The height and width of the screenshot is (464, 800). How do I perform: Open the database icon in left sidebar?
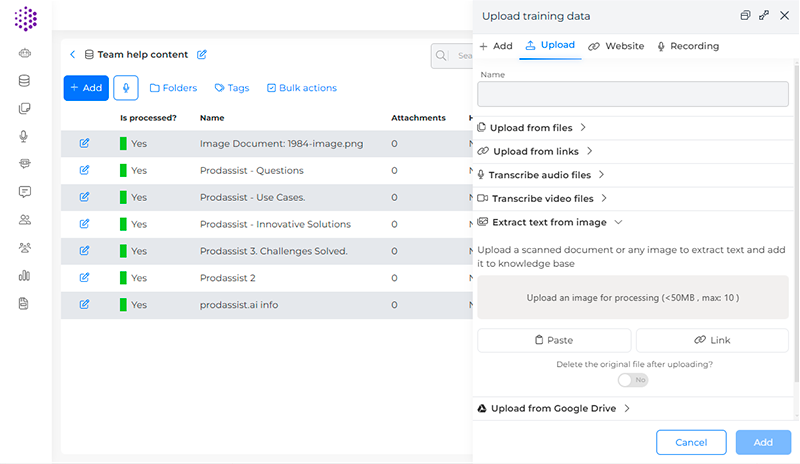pos(25,81)
